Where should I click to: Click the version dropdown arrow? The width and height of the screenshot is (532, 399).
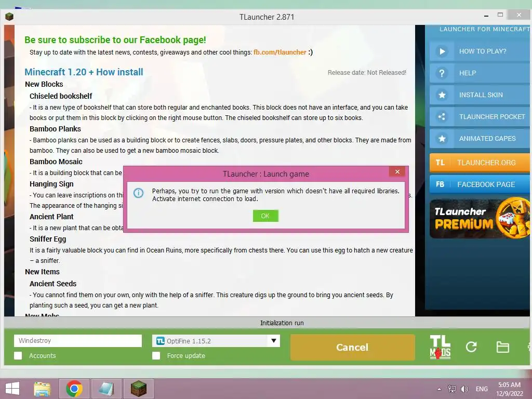pos(273,341)
